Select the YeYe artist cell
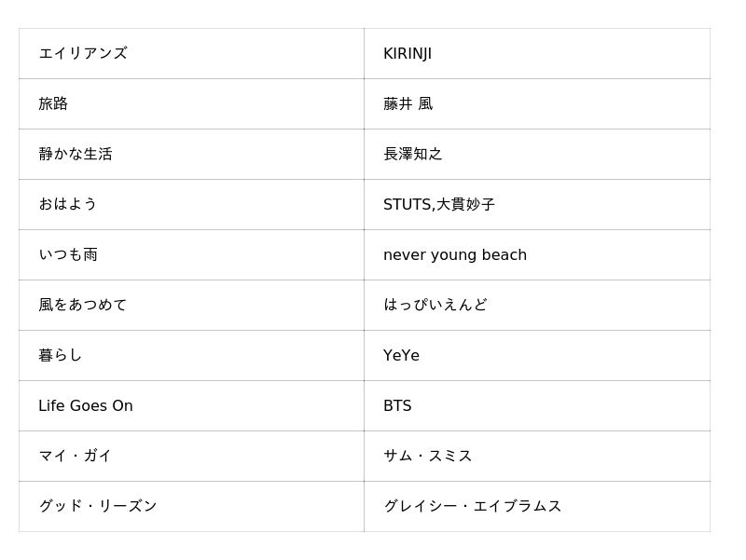The image size is (746, 560). (x=537, y=356)
